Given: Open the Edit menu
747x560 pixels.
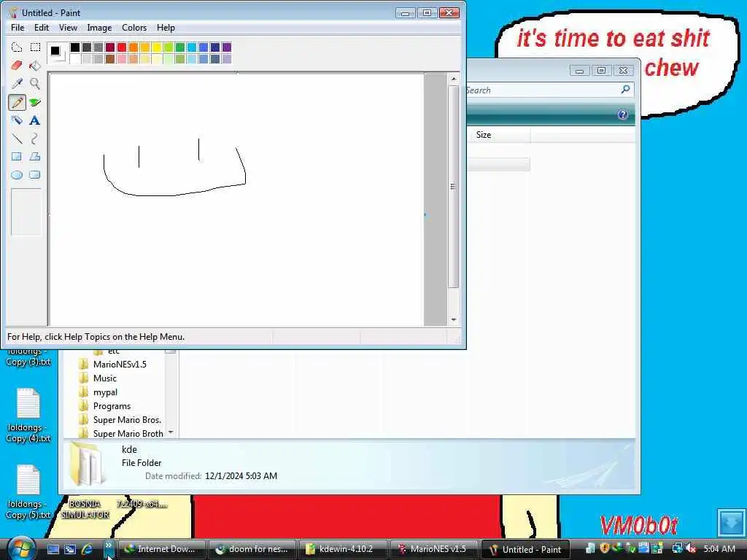Looking at the screenshot, I should pos(42,28).
